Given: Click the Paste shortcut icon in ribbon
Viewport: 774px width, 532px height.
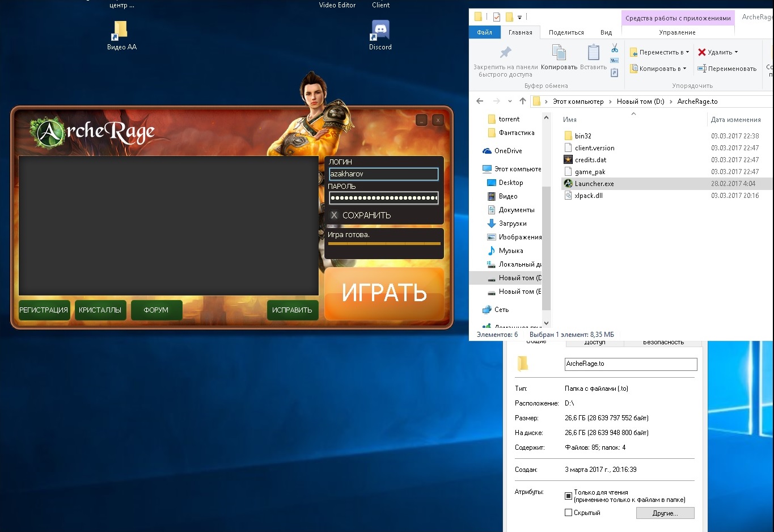Looking at the screenshot, I should tap(615, 73).
